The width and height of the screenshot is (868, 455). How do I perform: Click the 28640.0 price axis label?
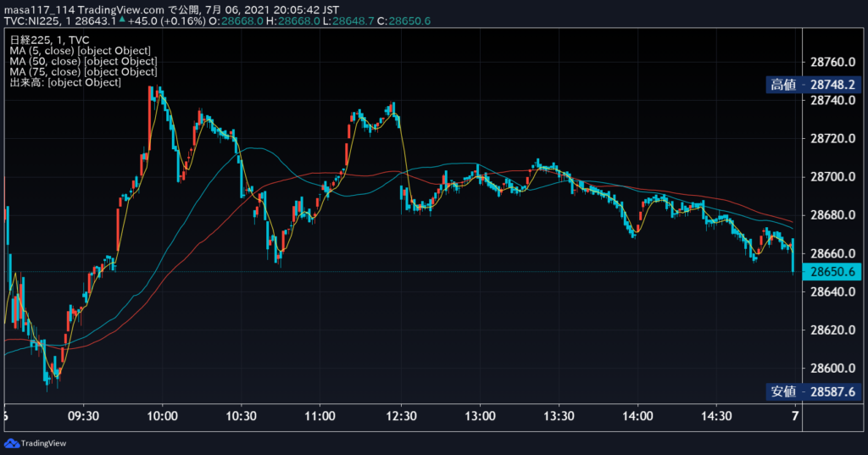point(832,291)
